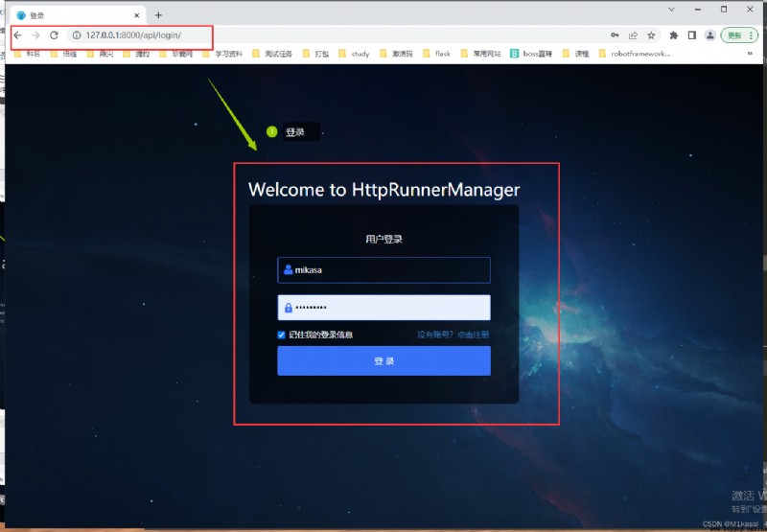Reload the login page

point(55,35)
